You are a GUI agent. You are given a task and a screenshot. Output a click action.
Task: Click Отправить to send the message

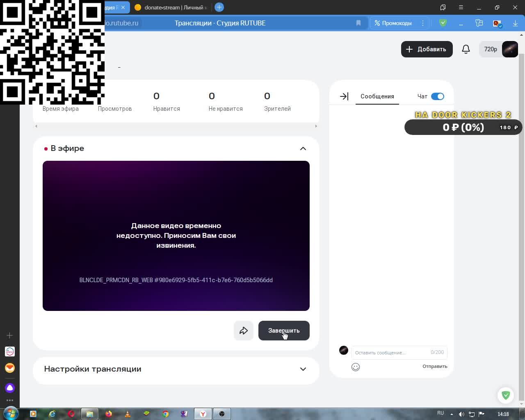[x=435, y=366]
